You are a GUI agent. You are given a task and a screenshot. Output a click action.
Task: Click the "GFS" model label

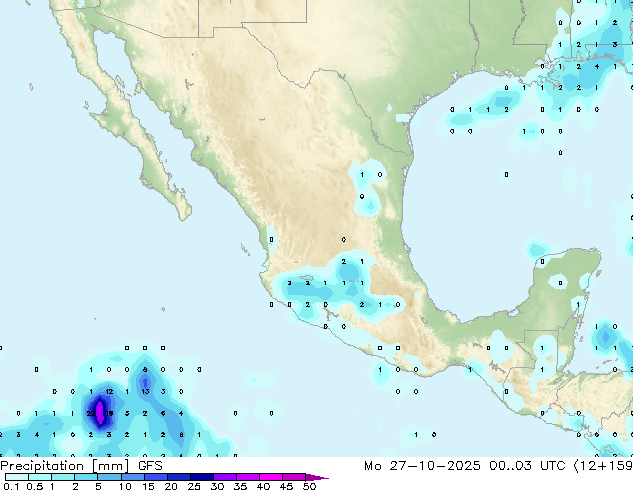point(150,466)
